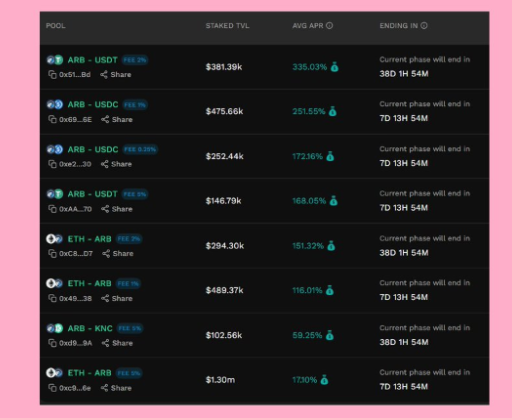Click the $489.37k staked TVL value
The width and height of the screenshot is (512, 418).
(224, 290)
